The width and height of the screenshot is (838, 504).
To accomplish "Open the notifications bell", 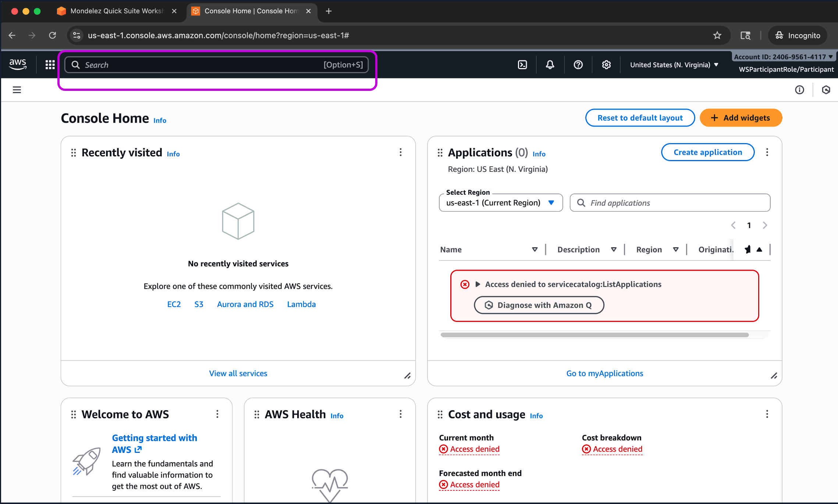I will [x=550, y=65].
